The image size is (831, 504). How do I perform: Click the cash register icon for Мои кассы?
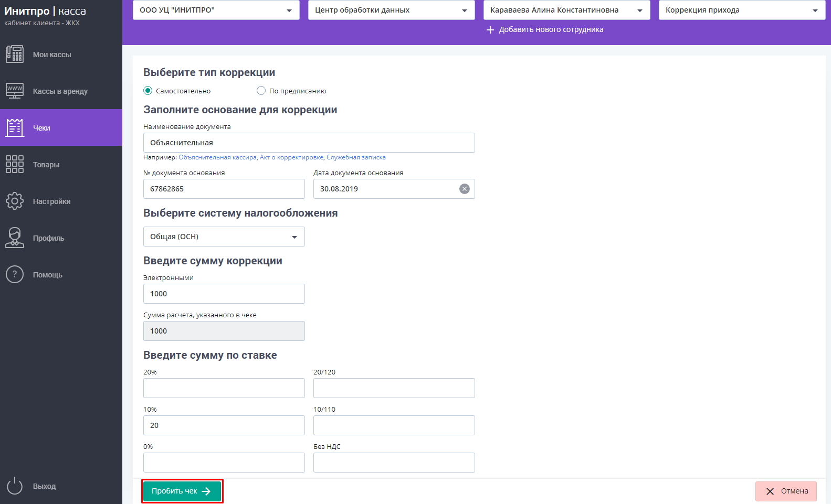click(15, 54)
